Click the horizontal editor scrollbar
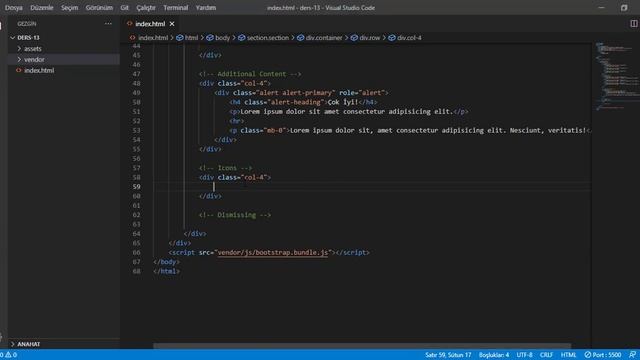Viewport: 640px width, 360px height. [x=362, y=346]
